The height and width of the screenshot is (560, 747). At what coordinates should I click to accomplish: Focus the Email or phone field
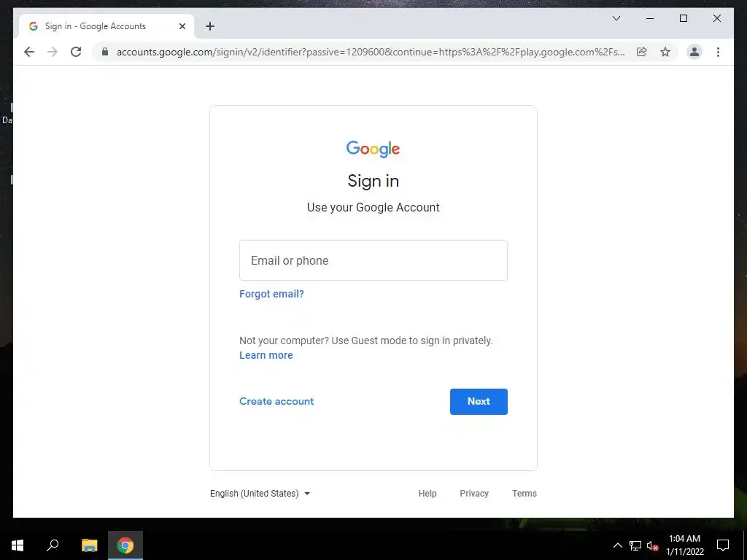point(373,260)
